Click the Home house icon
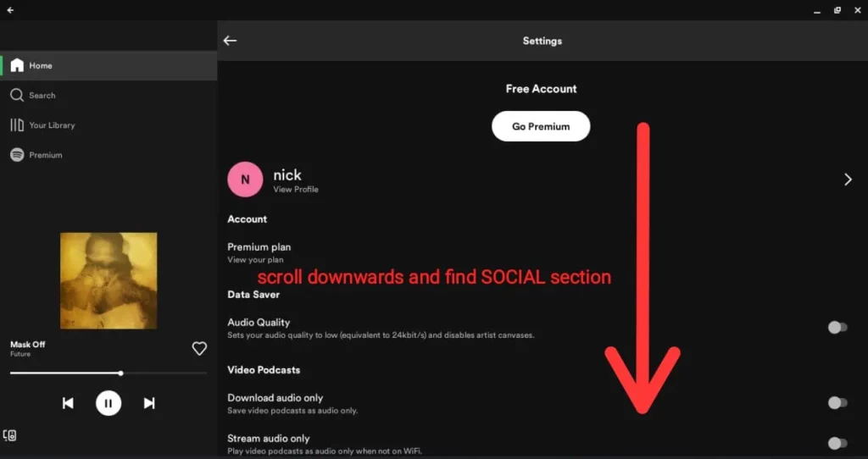 [17, 65]
